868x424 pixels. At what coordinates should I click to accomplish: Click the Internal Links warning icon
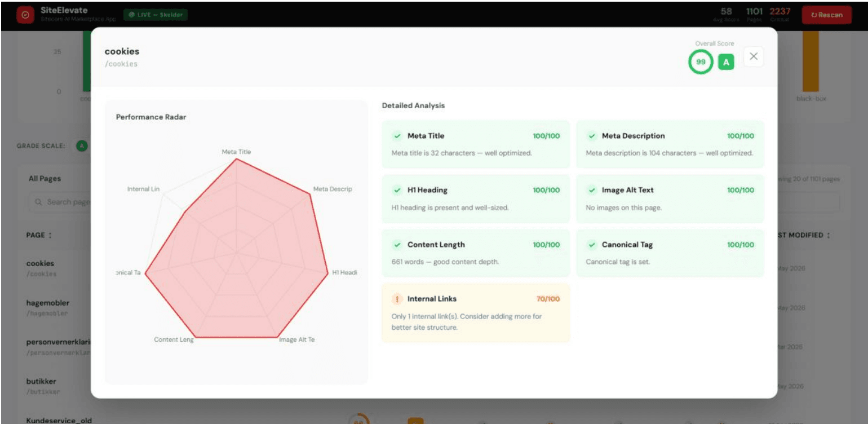click(x=397, y=299)
